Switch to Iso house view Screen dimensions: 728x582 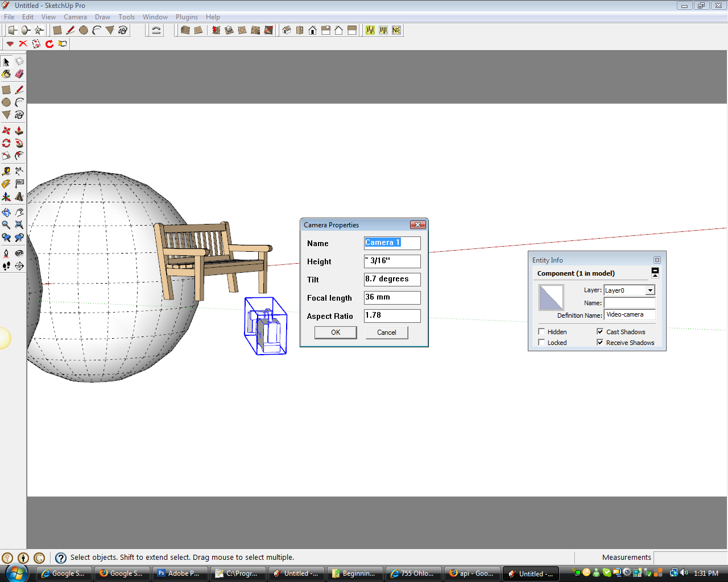click(287, 30)
